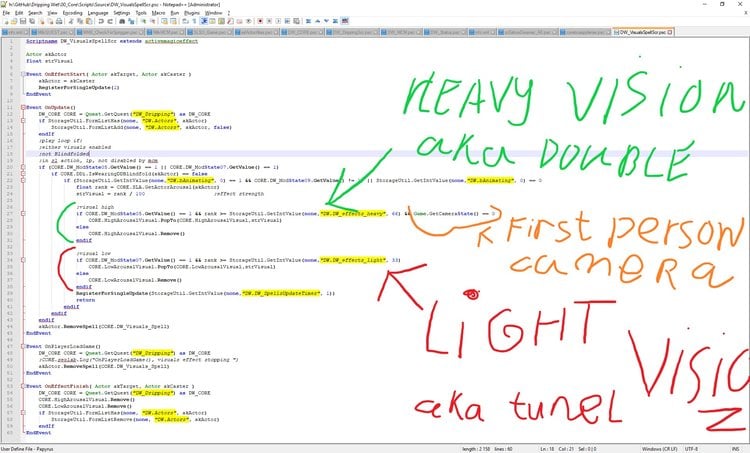Close the DW_VisualsSpellScr.psc tab
Image resolution: width=750 pixels, height=453 pixels.
[670, 32]
